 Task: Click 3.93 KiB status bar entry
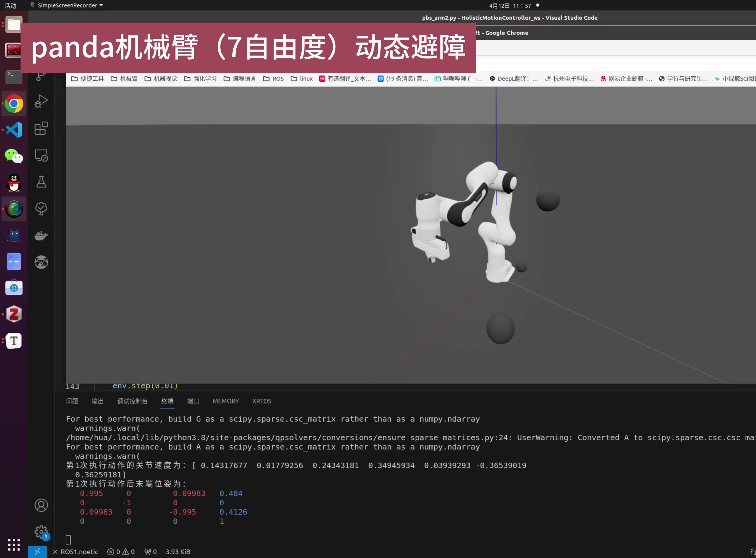click(x=178, y=552)
